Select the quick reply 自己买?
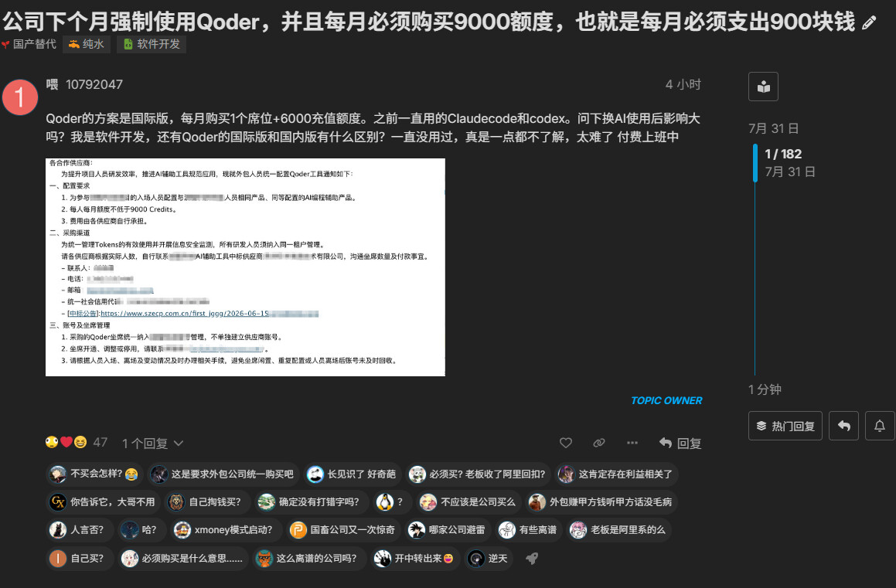 [x=80, y=559]
